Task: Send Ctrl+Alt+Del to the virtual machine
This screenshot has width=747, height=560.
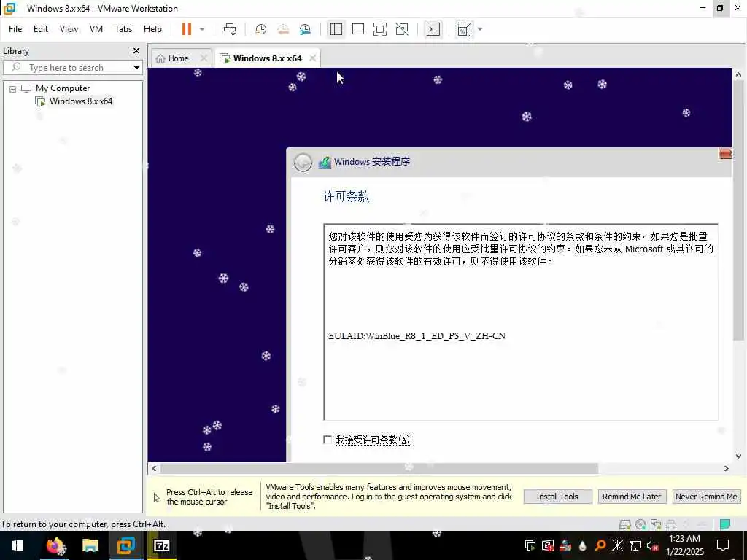Action: (x=230, y=29)
